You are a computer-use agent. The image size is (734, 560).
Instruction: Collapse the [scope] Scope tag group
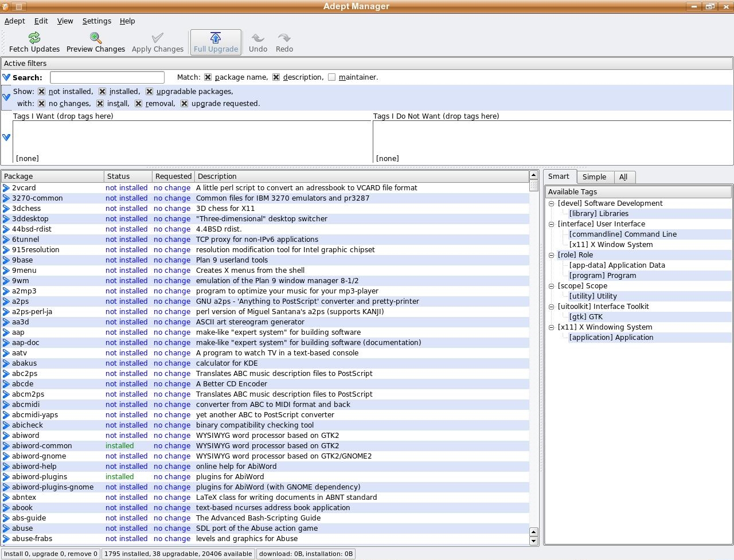click(x=552, y=286)
